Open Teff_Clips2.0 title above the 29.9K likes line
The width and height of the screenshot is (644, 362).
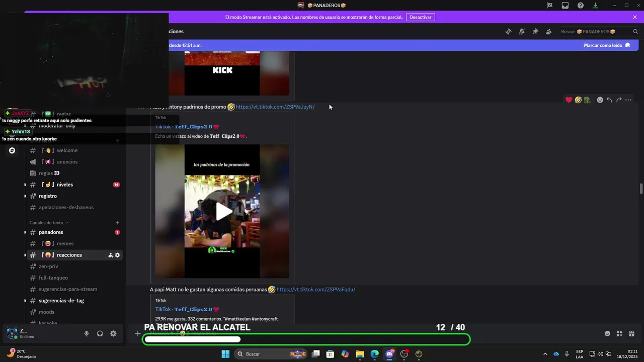coord(187,309)
